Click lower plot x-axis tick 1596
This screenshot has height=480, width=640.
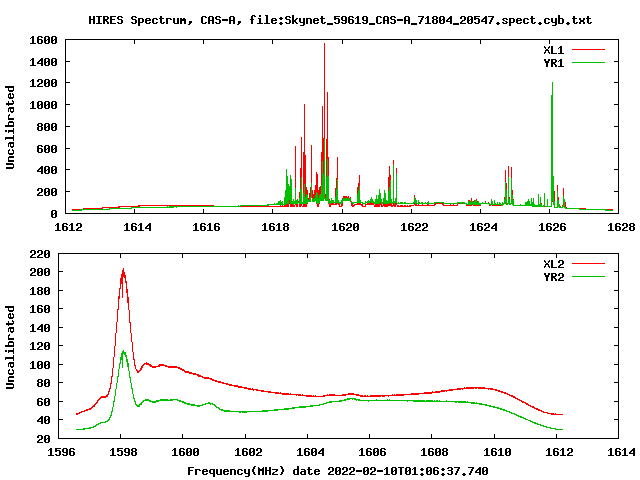tap(61, 452)
